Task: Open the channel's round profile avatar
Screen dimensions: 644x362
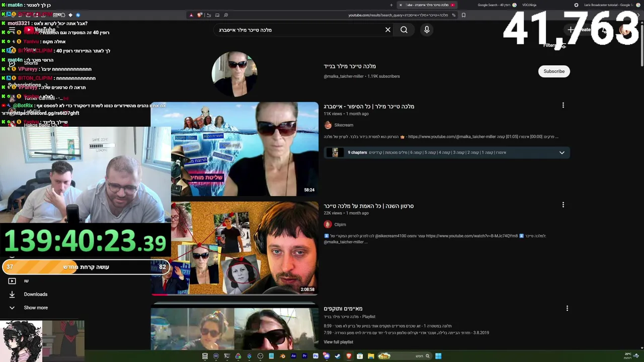Action: (234, 74)
